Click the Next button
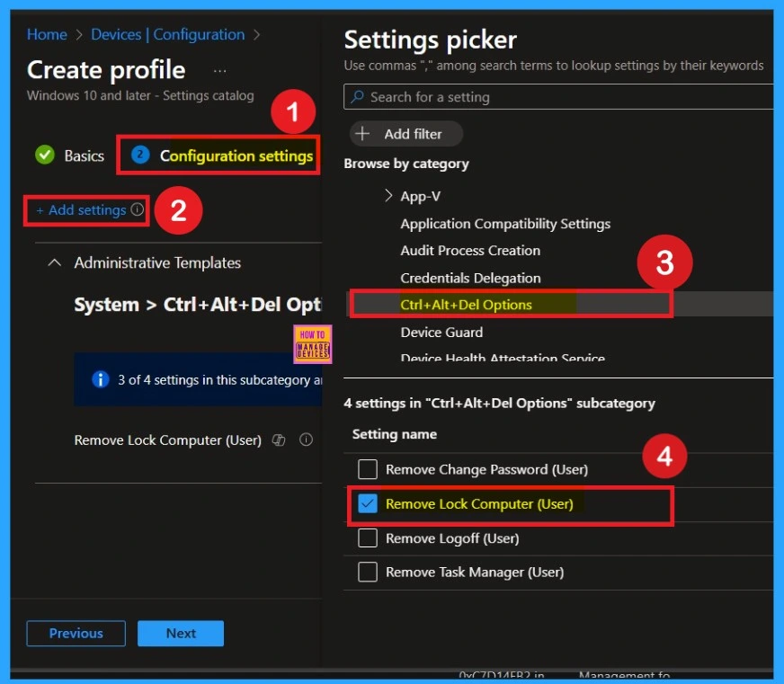Viewport: 784px width, 684px height. pyautogui.click(x=181, y=634)
